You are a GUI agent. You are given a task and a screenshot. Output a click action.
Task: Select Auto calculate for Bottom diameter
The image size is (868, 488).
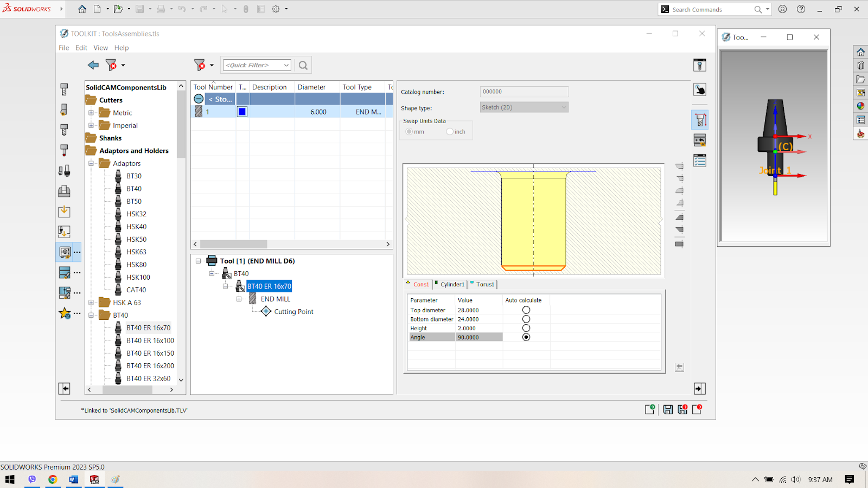click(x=526, y=319)
